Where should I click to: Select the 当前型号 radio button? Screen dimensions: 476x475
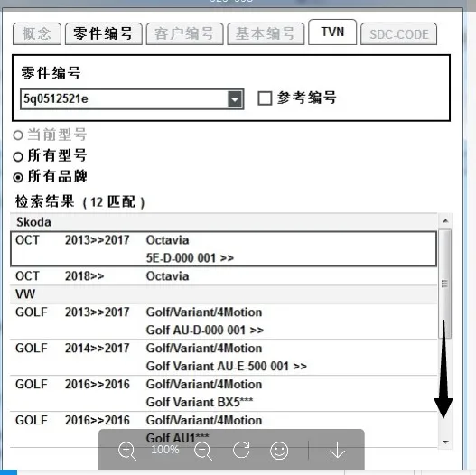[x=18, y=135]
